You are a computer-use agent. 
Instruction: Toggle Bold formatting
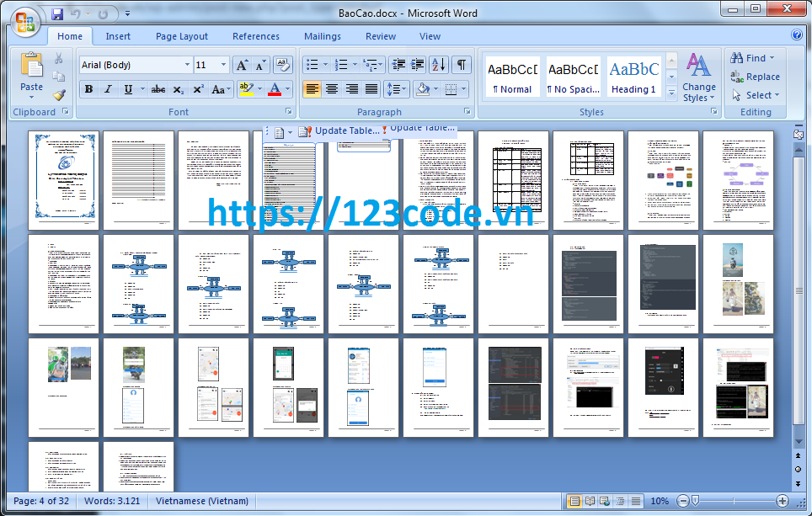(88, 89)
